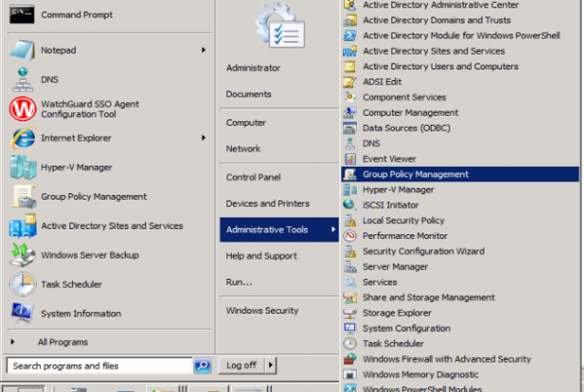Open Security Configuration Wizard
Screen dimensions: 584x392
click(423, 252)
